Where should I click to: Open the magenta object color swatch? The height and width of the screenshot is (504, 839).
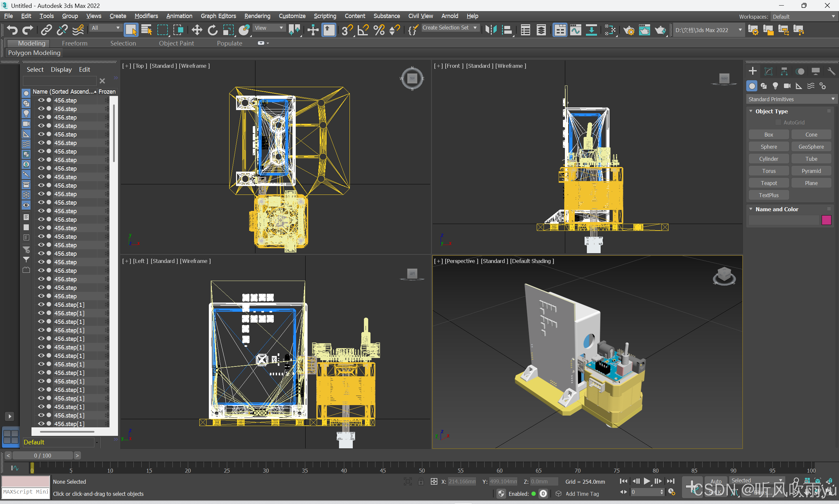826,220
